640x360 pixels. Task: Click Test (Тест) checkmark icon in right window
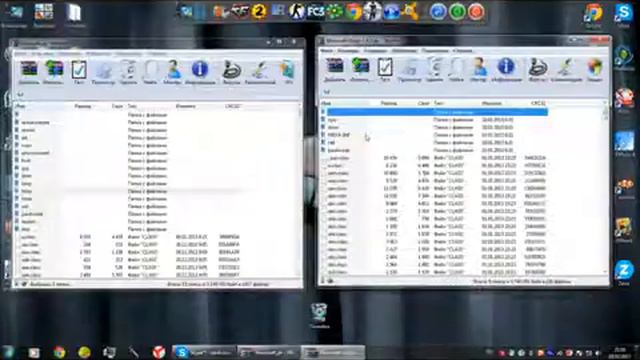[x=385, y=69]
